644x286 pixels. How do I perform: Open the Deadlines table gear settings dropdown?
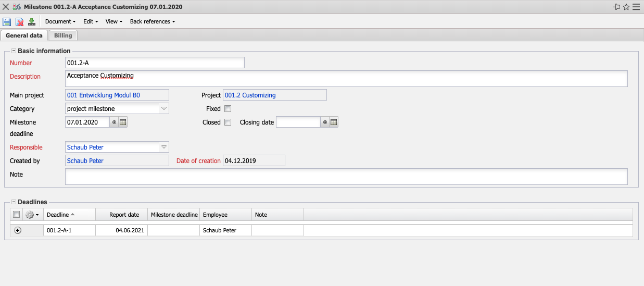click(x=32, y=215)
